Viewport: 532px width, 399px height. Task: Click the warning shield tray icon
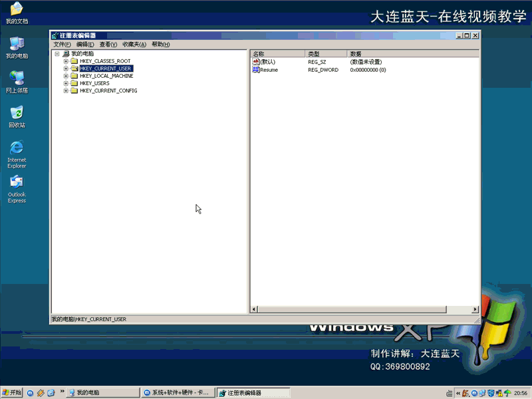point(499,393)
